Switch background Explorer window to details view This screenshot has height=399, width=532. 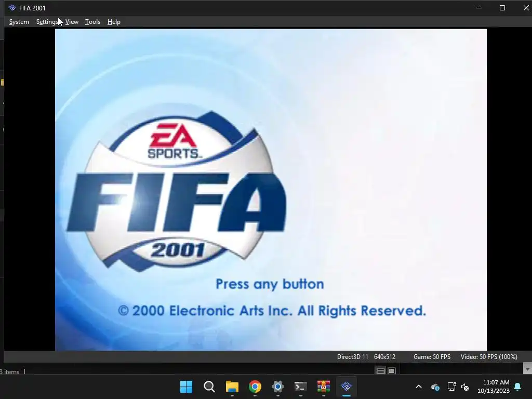coord(381,371)
